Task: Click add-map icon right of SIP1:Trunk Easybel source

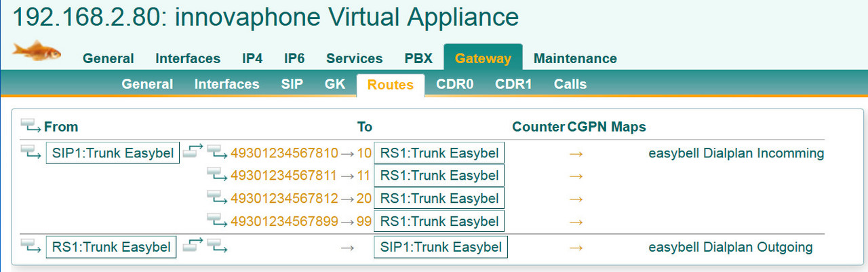Action: tap(193, 152)
